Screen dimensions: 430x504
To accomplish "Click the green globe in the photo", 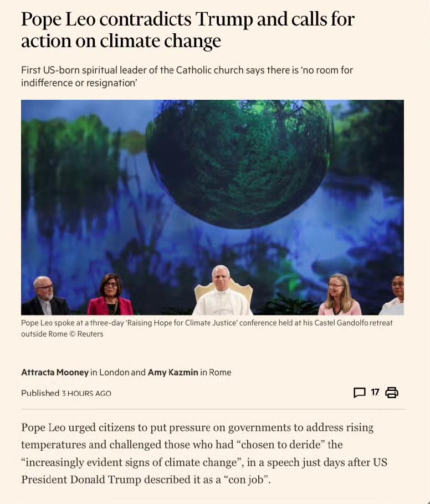I will click(x=239, y=164).
